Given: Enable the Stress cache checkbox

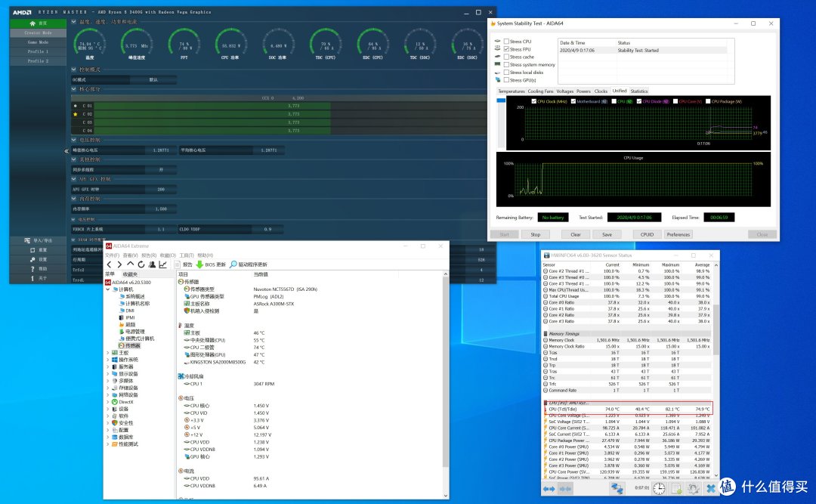Looking at the screenshot, I should (x=506, y=57).
